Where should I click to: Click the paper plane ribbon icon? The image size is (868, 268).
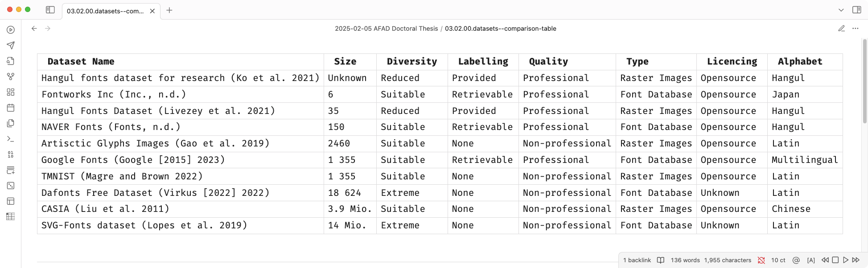11,45
